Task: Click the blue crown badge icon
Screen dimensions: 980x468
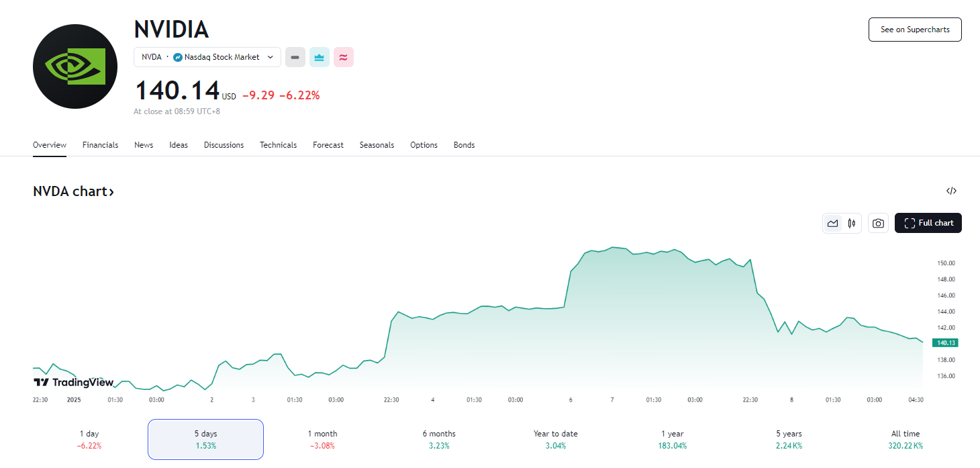Action: 320,57
